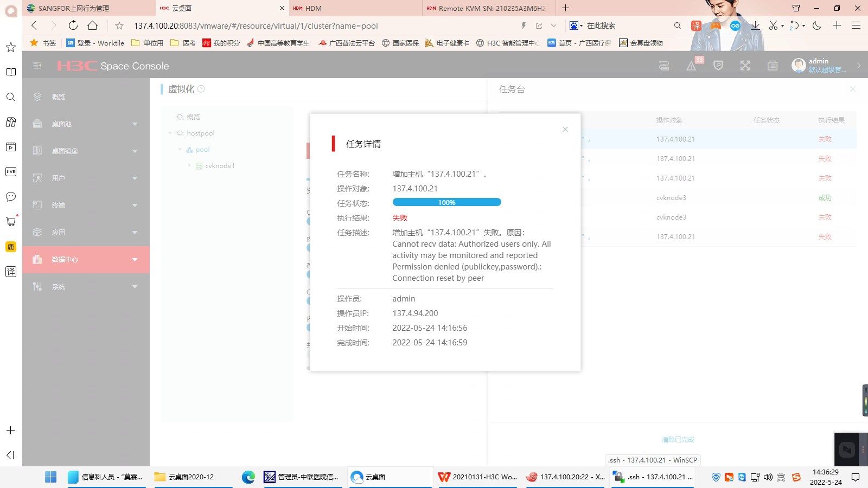
Task: Go back to the previous page
Action: (34, 25)
